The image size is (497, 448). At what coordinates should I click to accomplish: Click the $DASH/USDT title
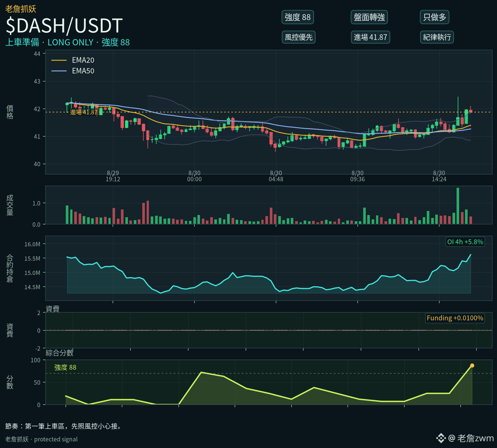coord(64,26)
